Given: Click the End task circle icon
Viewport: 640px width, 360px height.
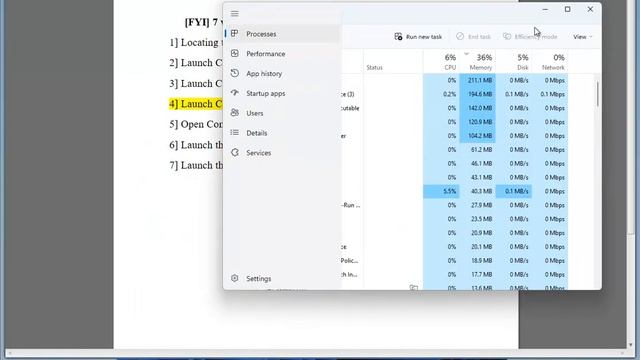Looking at the screenshot, I should pyautogui.click(x=460, y=36).
